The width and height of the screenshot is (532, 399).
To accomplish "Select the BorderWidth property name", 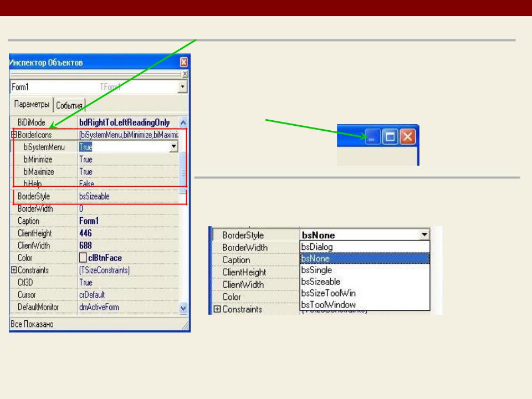I will (x=35, y=209).
